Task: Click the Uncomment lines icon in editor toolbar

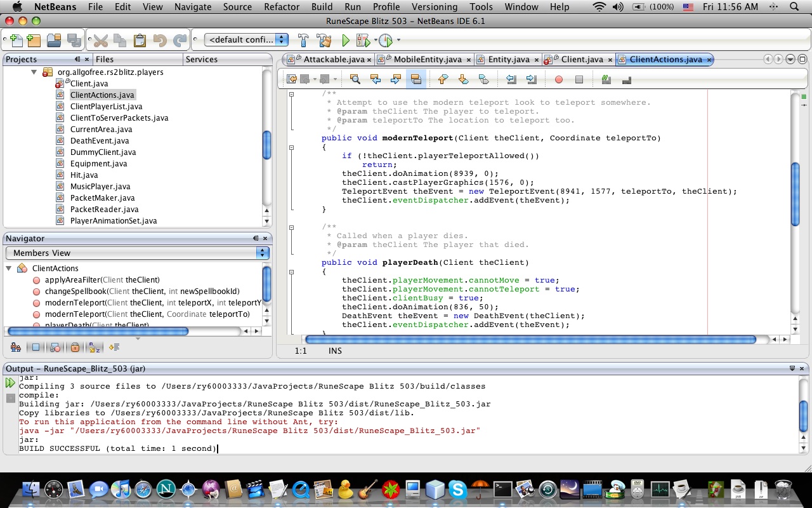Action: (627, 79)
